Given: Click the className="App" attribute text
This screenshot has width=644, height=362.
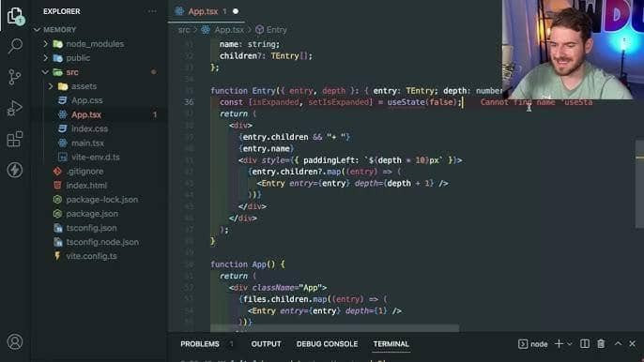Looking at the screenshot, I should pos(286,288).
